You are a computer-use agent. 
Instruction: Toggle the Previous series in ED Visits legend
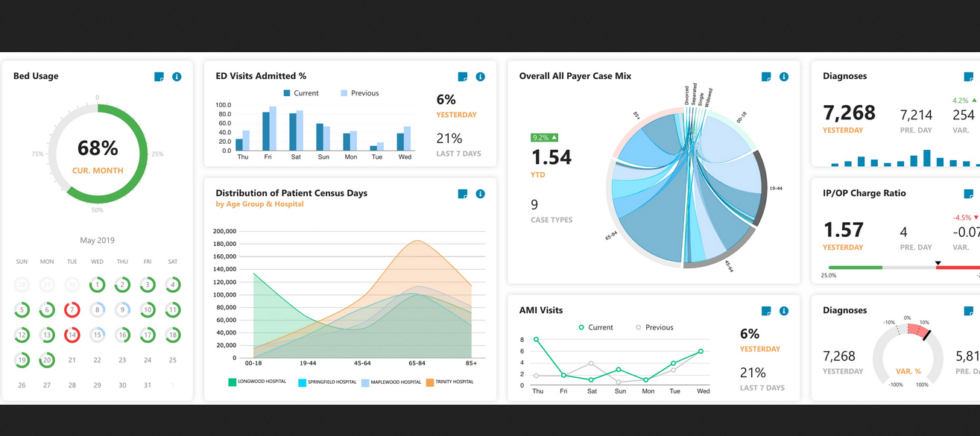(x=359, y=93)
